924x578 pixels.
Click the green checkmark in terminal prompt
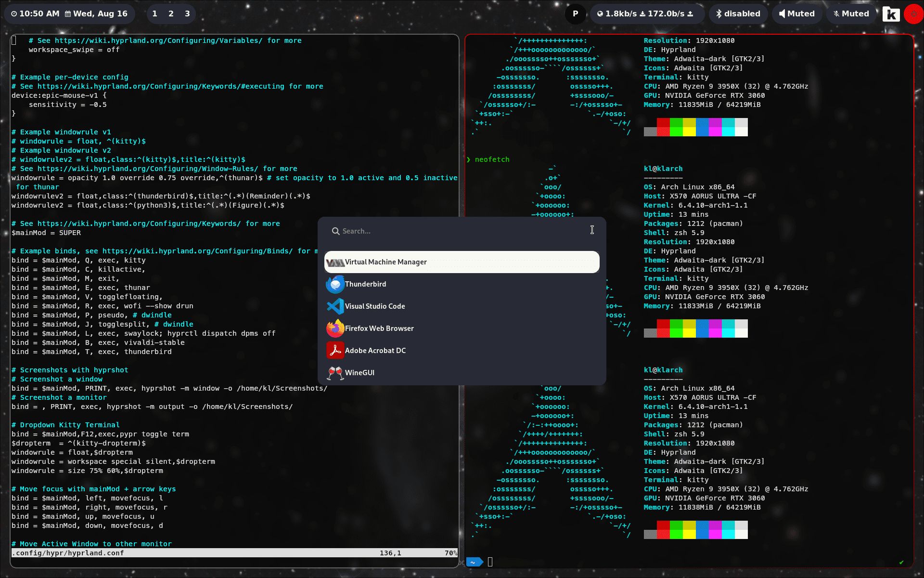901,562
